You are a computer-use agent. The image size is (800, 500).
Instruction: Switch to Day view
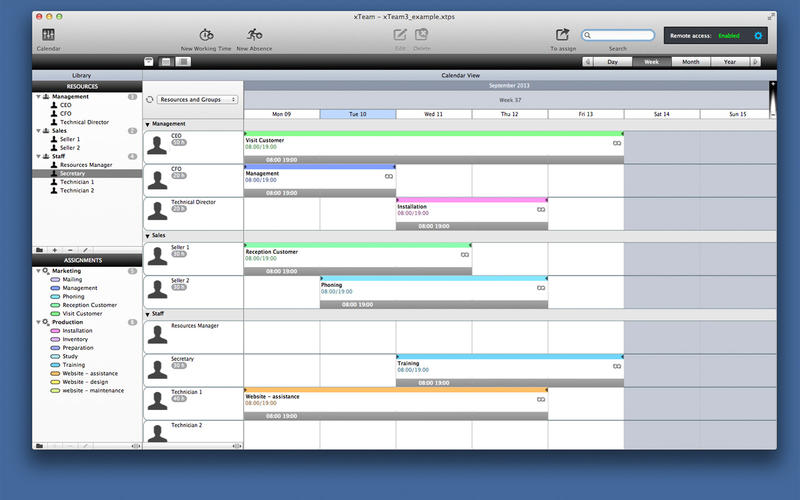point(612,62)
